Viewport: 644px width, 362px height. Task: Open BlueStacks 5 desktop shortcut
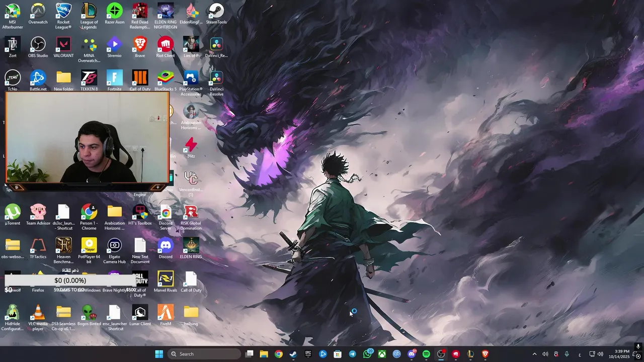pos(166,81)
